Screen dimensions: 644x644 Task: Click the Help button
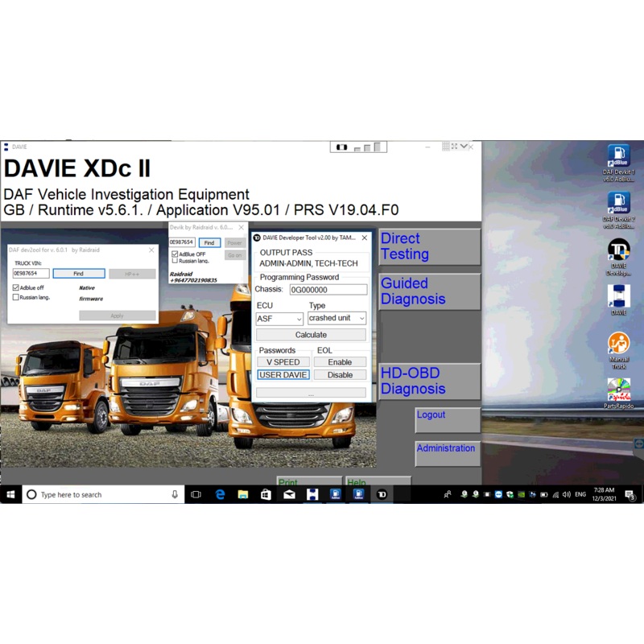pos(378,481)
